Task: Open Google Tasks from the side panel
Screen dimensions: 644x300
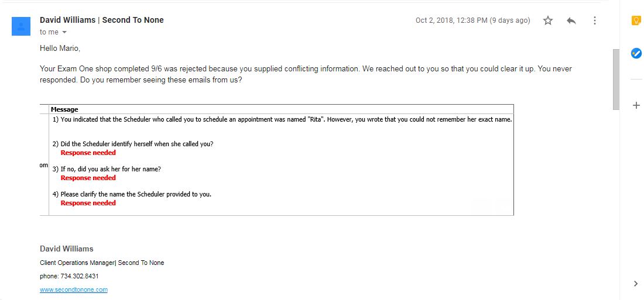Action: click(x=636, y=53)
